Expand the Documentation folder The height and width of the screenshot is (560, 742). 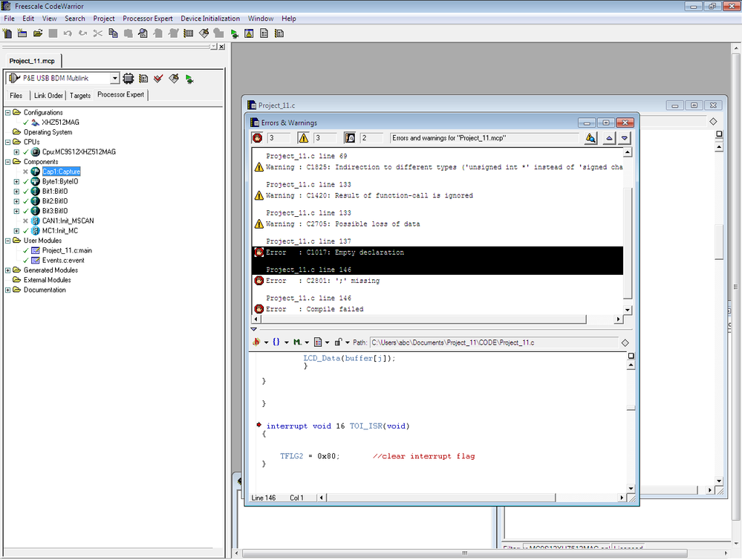click(x=7, y=290)
